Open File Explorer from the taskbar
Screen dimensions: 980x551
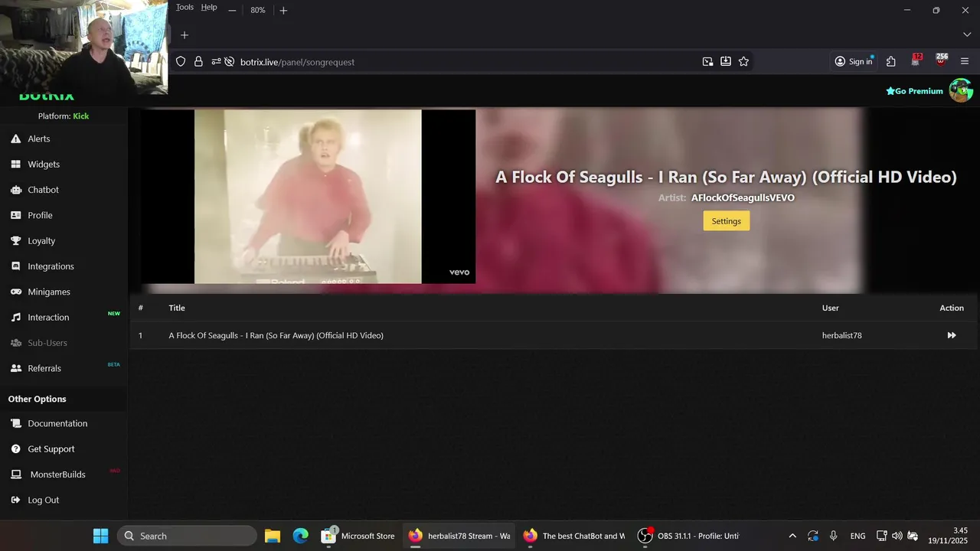click(x=273, y=536)
